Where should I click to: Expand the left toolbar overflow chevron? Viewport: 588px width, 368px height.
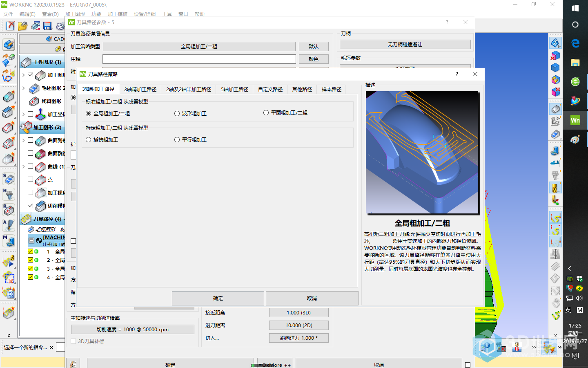coord(9,336)
